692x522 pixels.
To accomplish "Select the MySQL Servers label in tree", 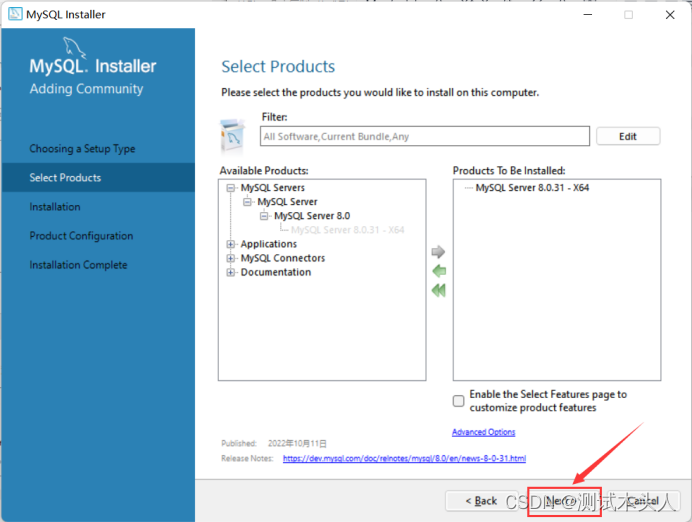I will tap(273, 188).
